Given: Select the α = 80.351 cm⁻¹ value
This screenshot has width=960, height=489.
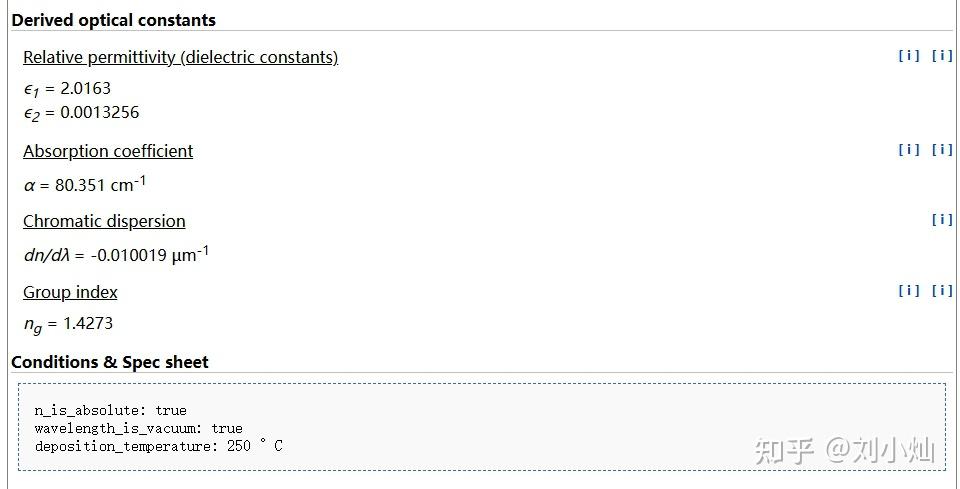Looking at the screenshot, I should [x=84, y=184].
